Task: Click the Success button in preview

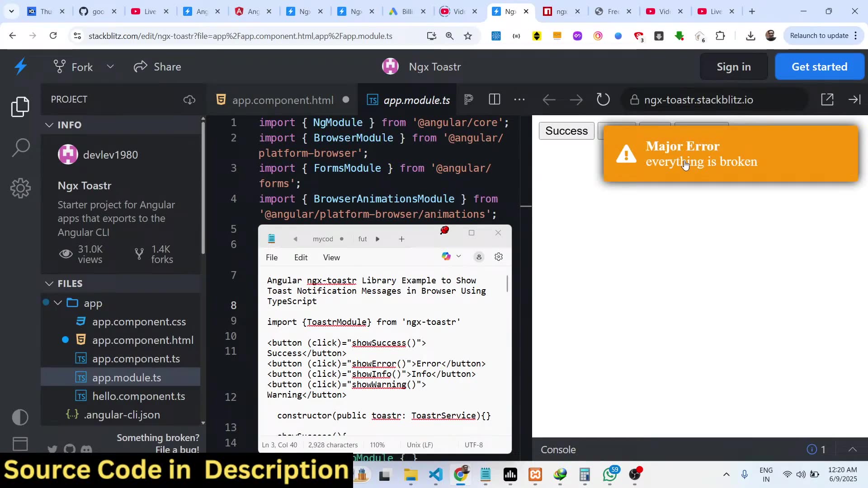Action: pyautogui.click(x=566, y=131)
